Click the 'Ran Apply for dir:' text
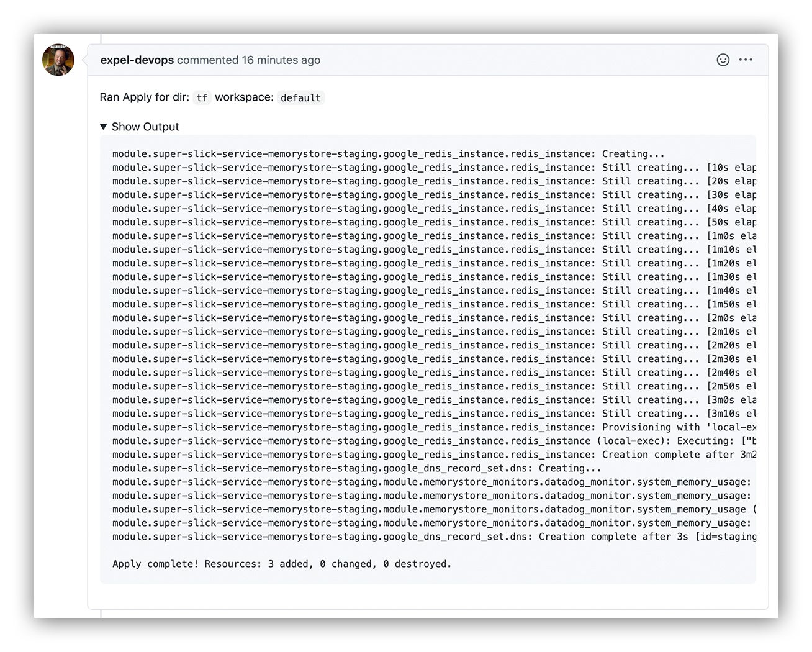This screenshot has height=652, width=812. 145,97
